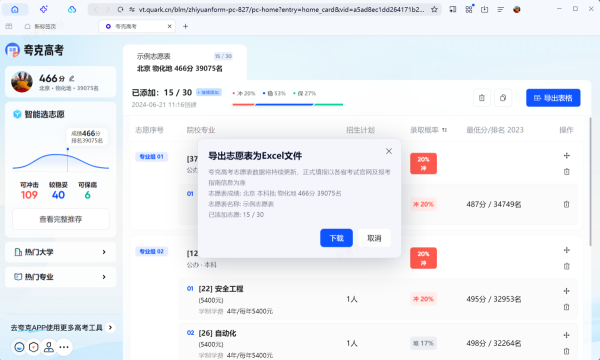Open the three-dots more menu at the sidebar bottom
The height and width of the screenshot is (360, 600).
[64, 347]
